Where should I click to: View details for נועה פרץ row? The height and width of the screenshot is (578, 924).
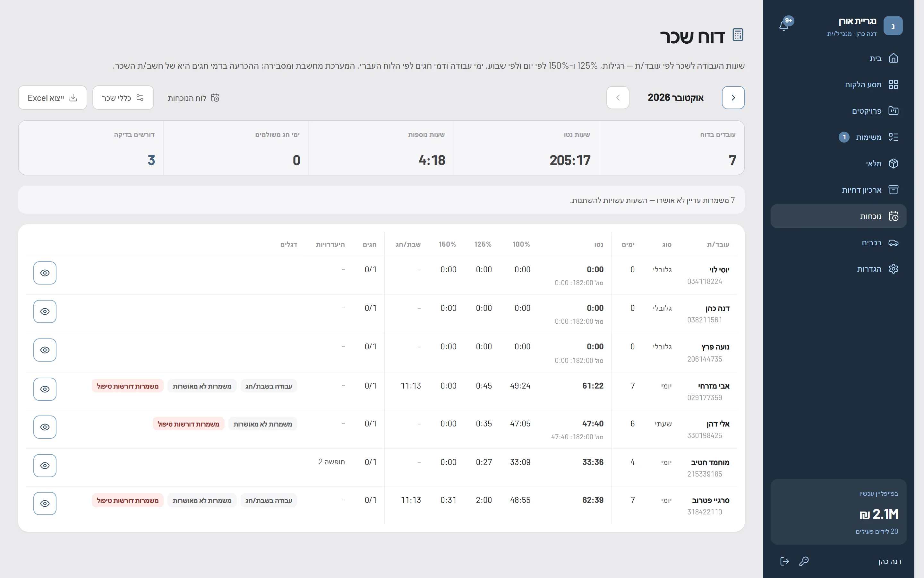click(x=45, y=350)
